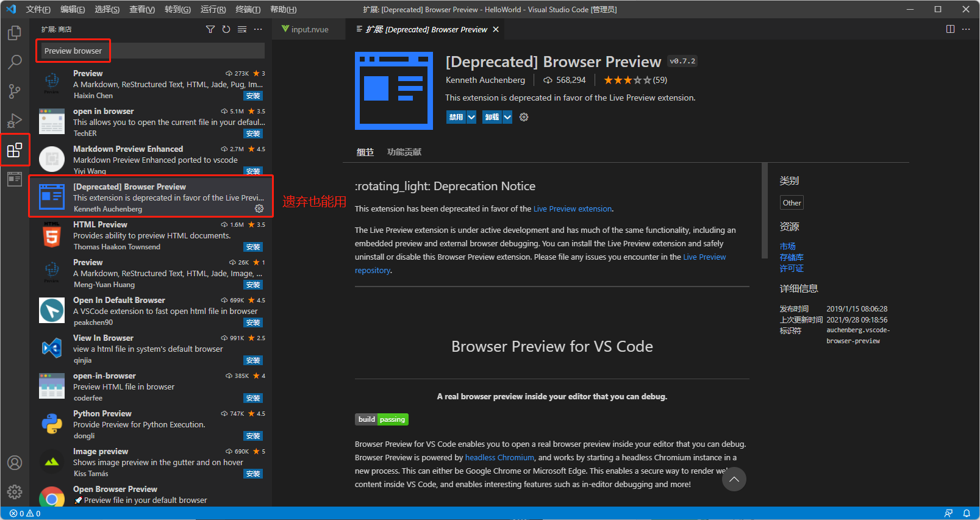Image resolution: width=980 pixels, height=520 pixels.
Task: Refresh the extensions list
Action: click(x=226, y=29)
